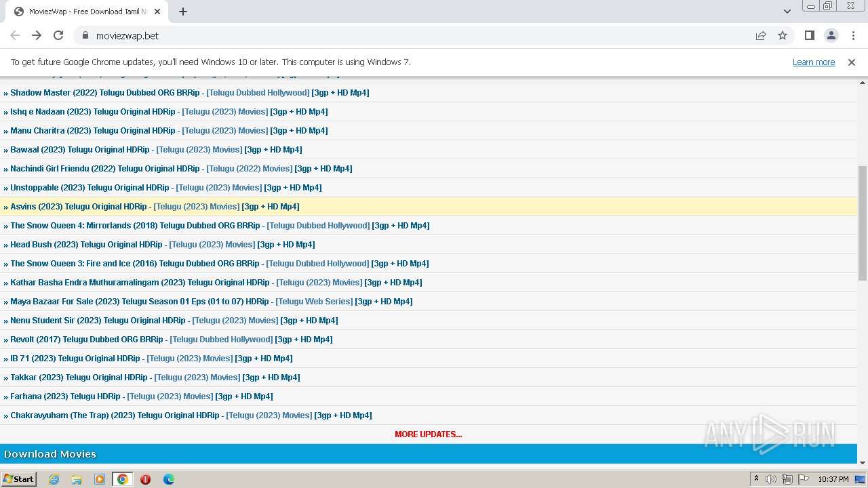This screenshot has height=488, width=868.
Task: Open media player taskbar icon
Action: tap(100, 479)
